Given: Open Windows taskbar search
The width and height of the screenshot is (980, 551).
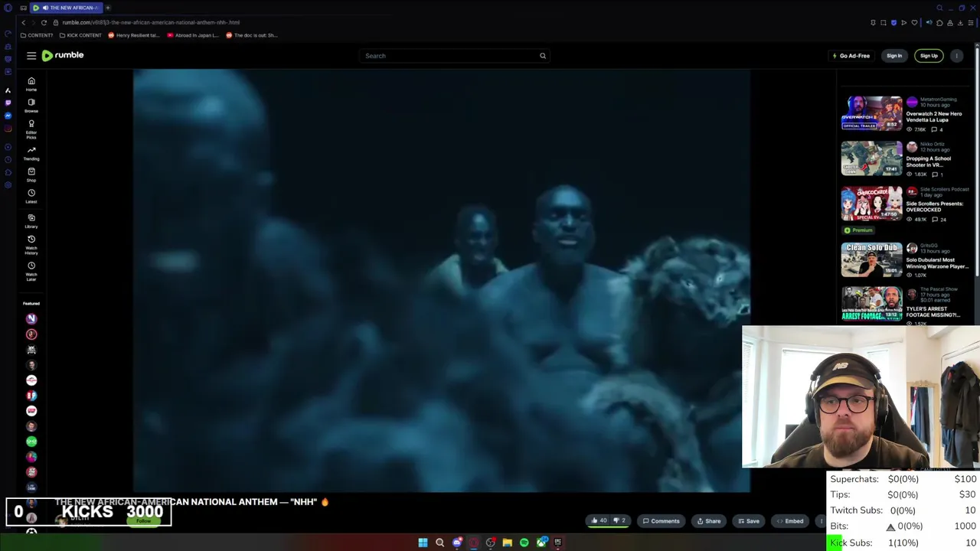Looking at the screenshot, I should (439, 543).
